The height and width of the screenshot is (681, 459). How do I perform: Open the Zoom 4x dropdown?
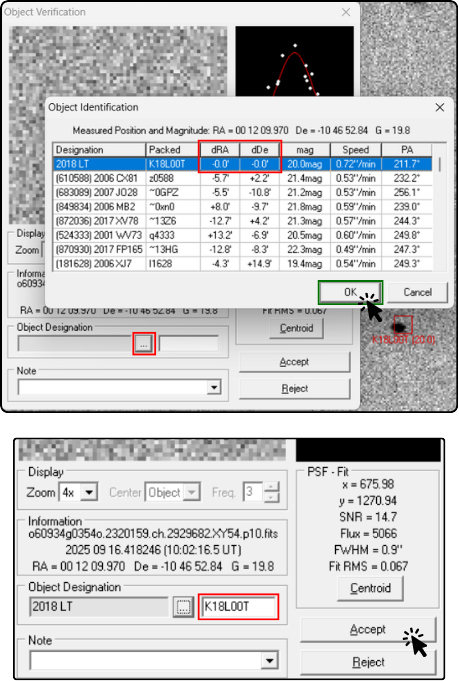tap(89, 493)
